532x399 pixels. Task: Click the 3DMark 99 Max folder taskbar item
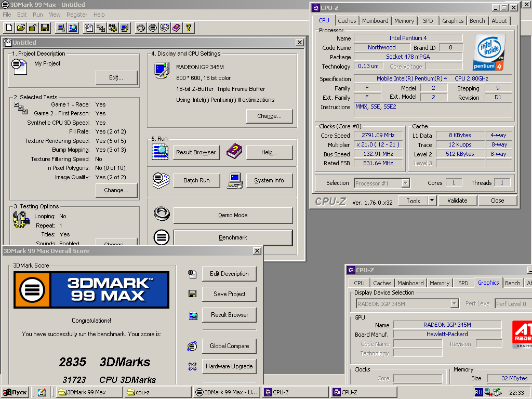89,392
